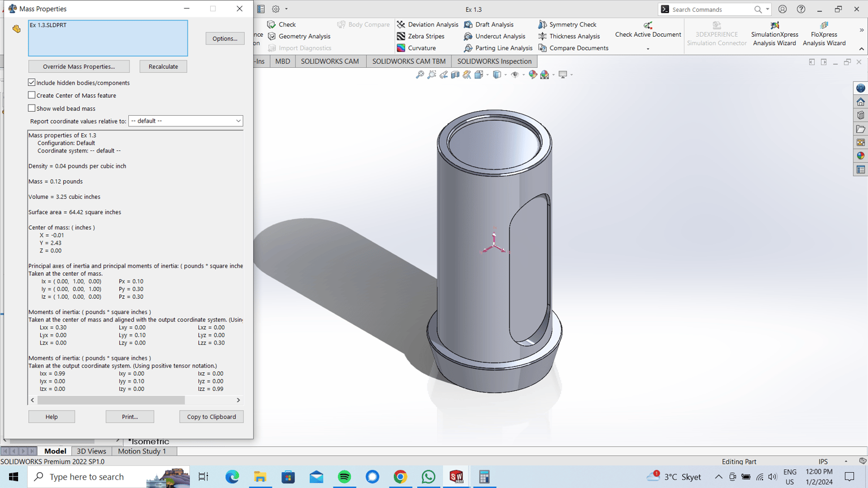Launch FloXpress Analysis Wizard
The width and height of the screenshot is (868, 488).
tap(824, 34)
